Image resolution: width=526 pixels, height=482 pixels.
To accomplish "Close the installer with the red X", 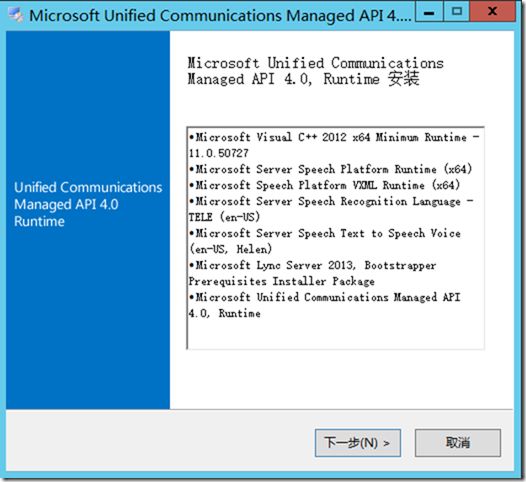I will 492,12.
